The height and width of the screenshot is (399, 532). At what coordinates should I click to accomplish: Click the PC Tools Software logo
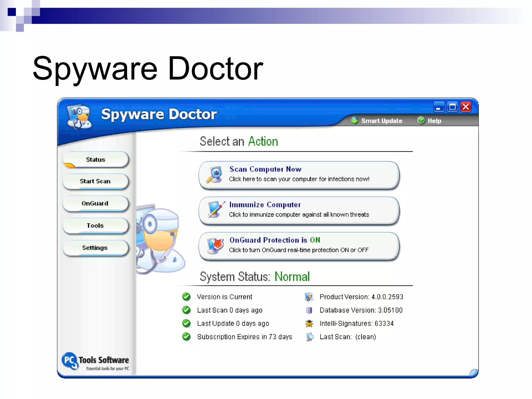click(95, 361)
